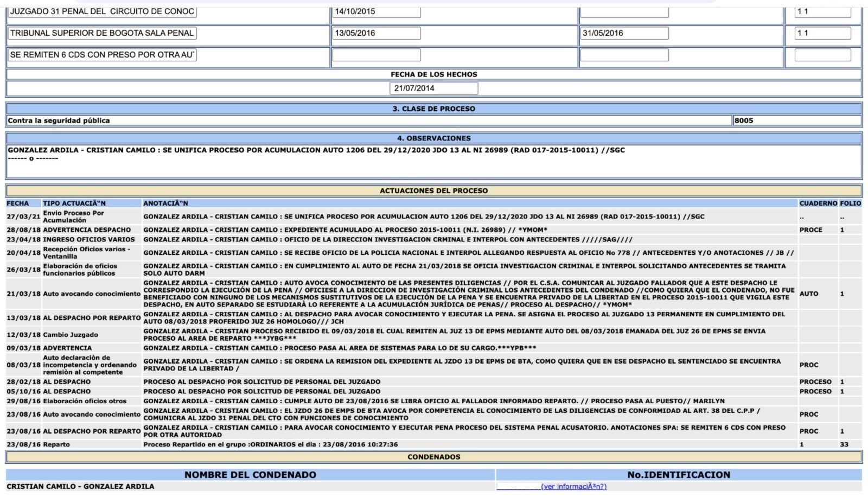The height and width of the screenshot is (497, 868).
Task: Click the 14/10/2015 date field
Action: pyautogui.click(x=376, y=11)
